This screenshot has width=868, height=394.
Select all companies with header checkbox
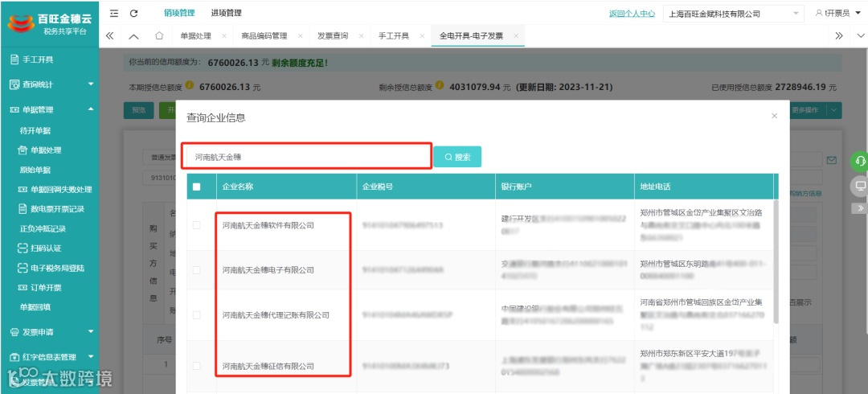tap(197, 187)
